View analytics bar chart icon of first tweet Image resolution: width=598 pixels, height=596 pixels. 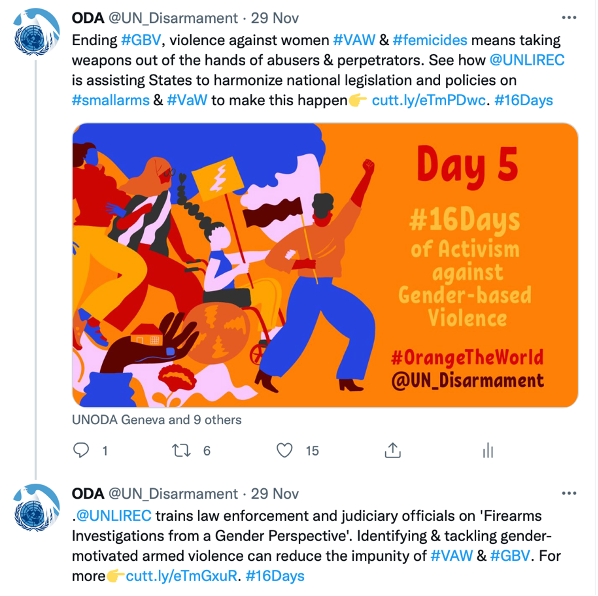[x=488, y=450]
